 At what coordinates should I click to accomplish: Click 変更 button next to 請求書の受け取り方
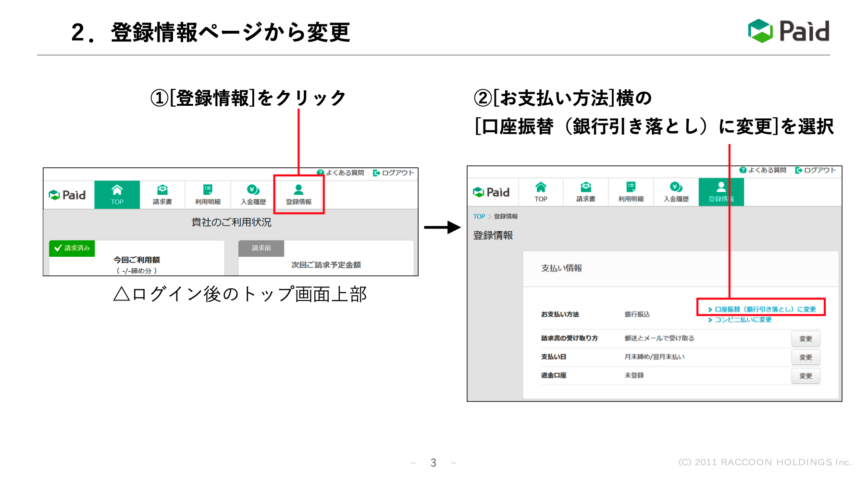806,338
